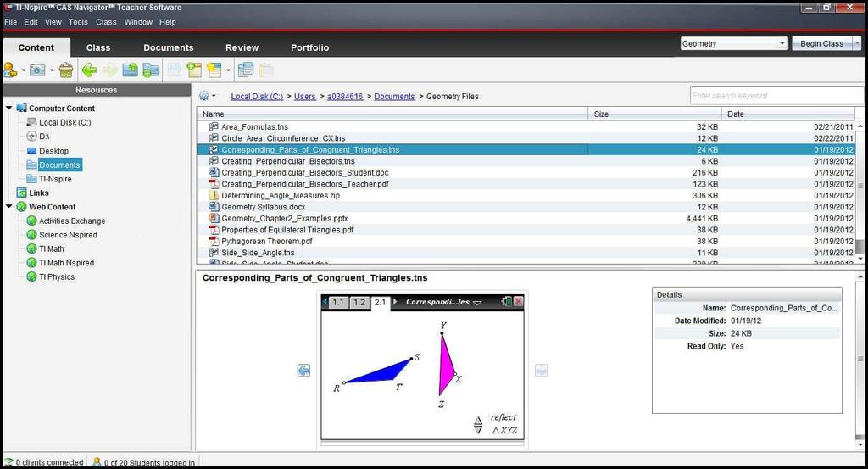Follow the Documents breadcrumb link

(x=394, y=97)
